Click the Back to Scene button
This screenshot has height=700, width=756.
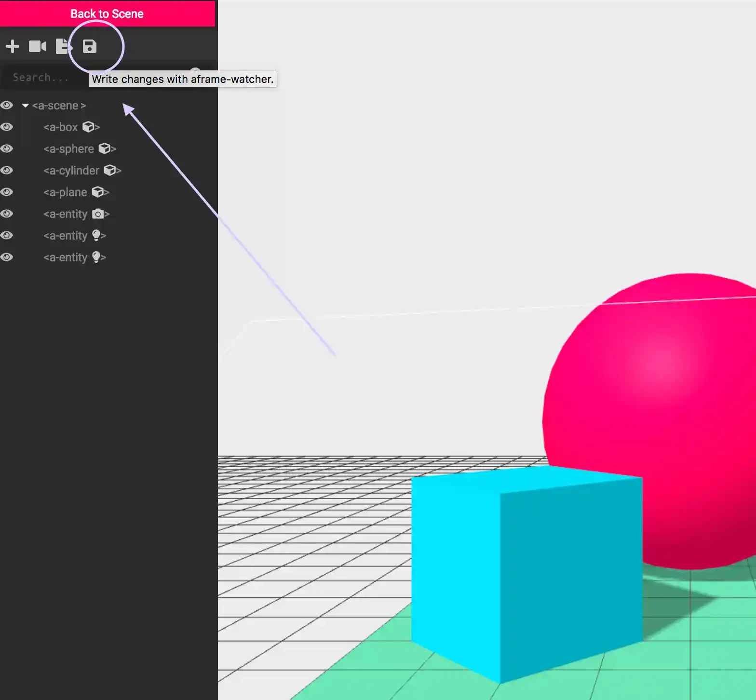(107, 13)
